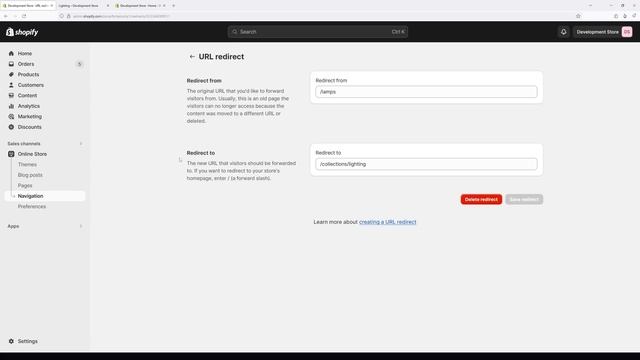Click the Analytics bar chart icon
Screen dimensions: 640x360
tap(11, 106)
